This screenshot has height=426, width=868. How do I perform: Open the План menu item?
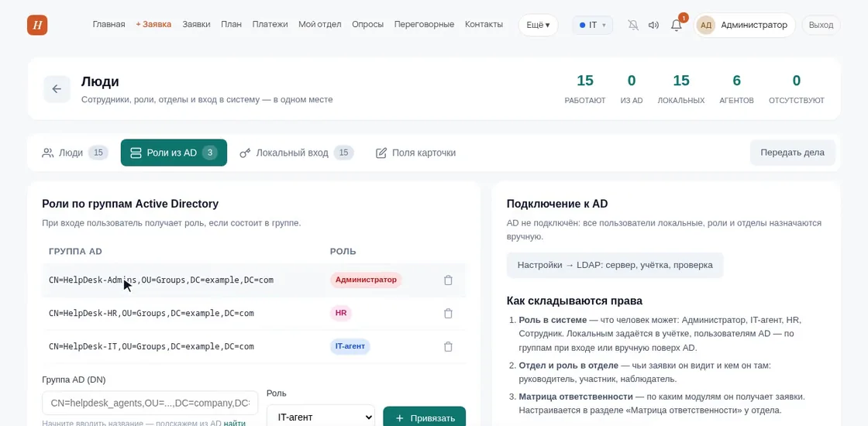click(x=231, y=24)
